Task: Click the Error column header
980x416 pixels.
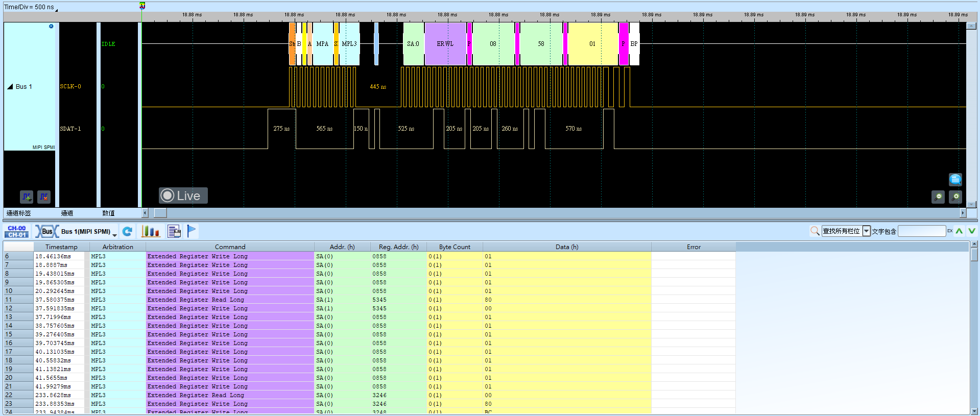Action: (x=694, y=247)
